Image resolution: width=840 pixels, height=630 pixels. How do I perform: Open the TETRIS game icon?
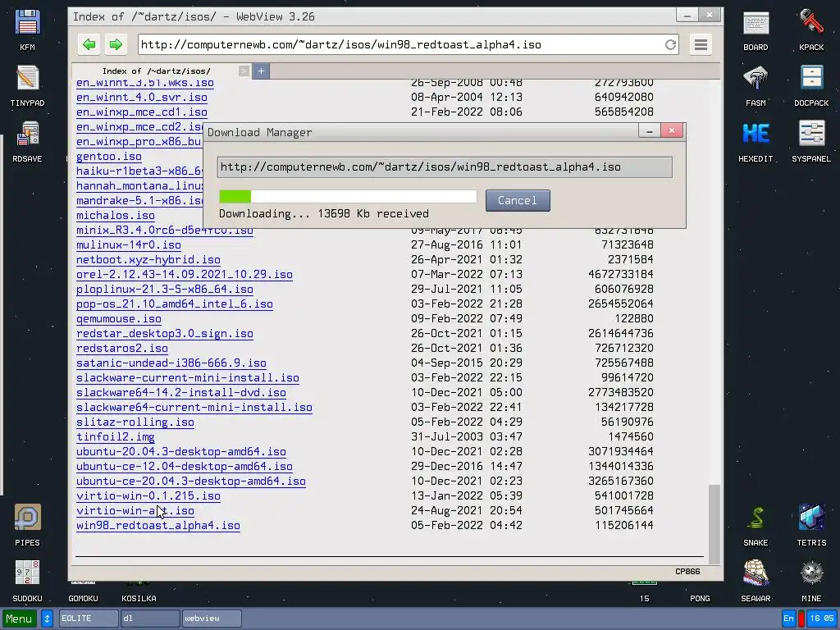tap(811, 525)
